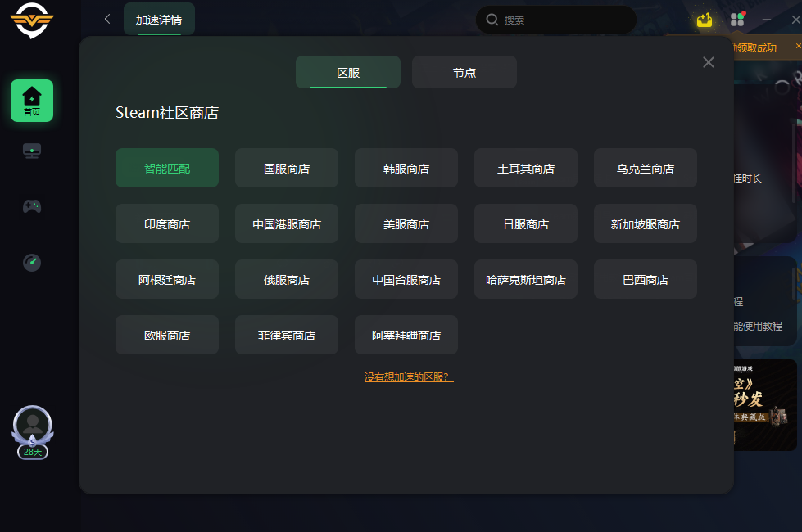
Task: Pick the 阿塞拜疆商店 region
Action: pos(406,336)
